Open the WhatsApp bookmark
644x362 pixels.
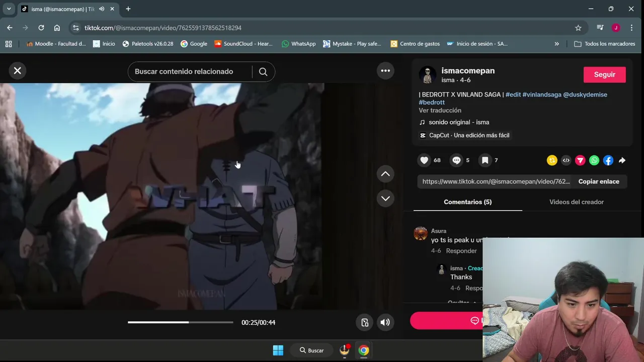point(299,44)
